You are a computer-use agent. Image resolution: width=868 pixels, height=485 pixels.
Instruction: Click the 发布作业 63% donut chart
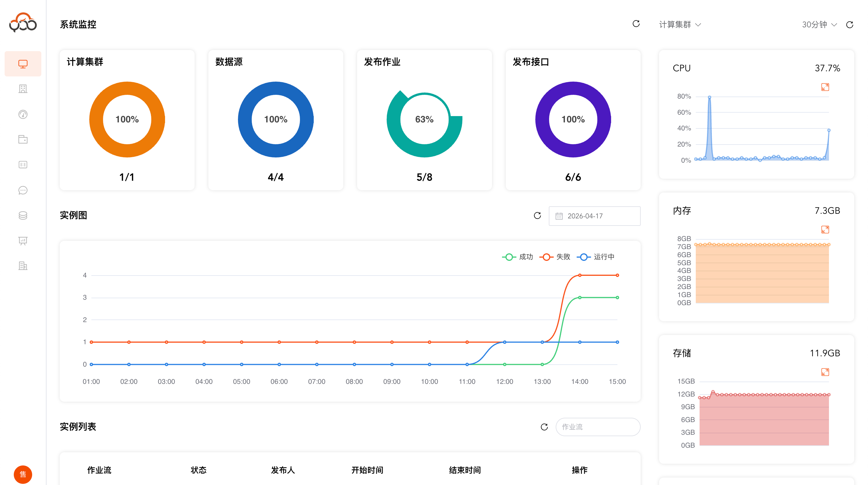424,120
